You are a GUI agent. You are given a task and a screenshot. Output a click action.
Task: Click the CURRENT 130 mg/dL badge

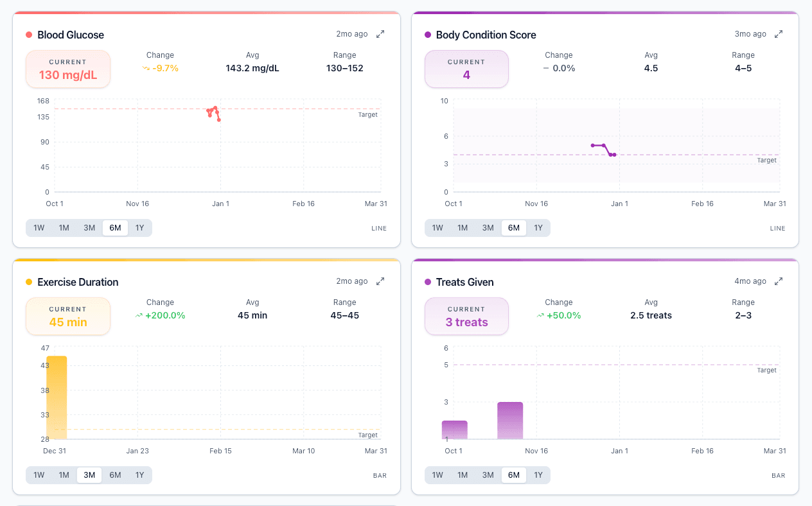68,69
